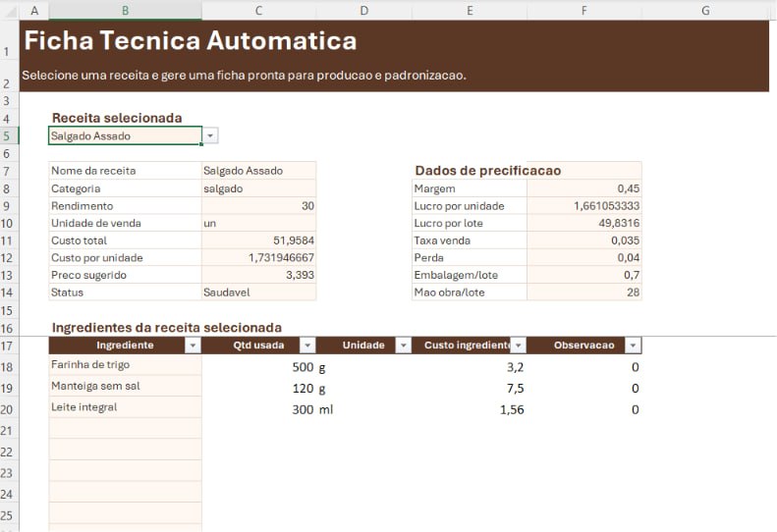Click the Mao obra/lote label

click(x=470, y=293)
